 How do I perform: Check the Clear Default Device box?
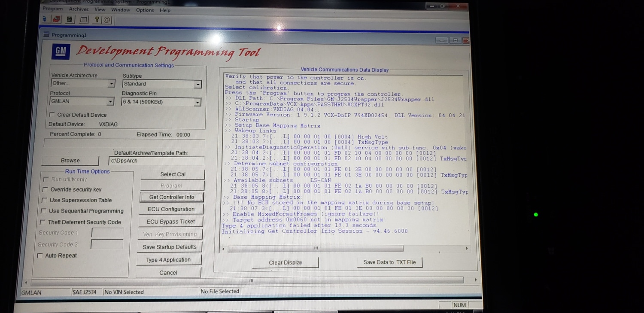(x=52, y=115)
